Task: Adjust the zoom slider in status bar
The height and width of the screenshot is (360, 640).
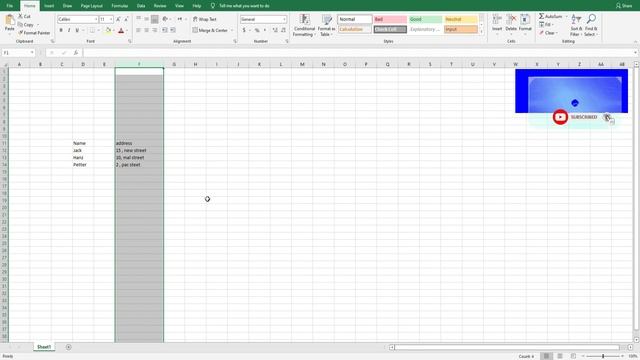Action: coord(603,356)
